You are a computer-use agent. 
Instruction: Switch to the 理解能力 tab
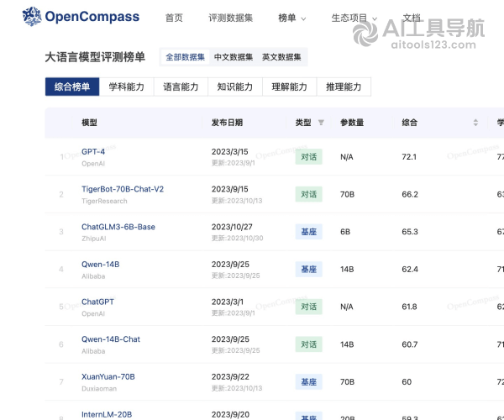coord(289,87)
